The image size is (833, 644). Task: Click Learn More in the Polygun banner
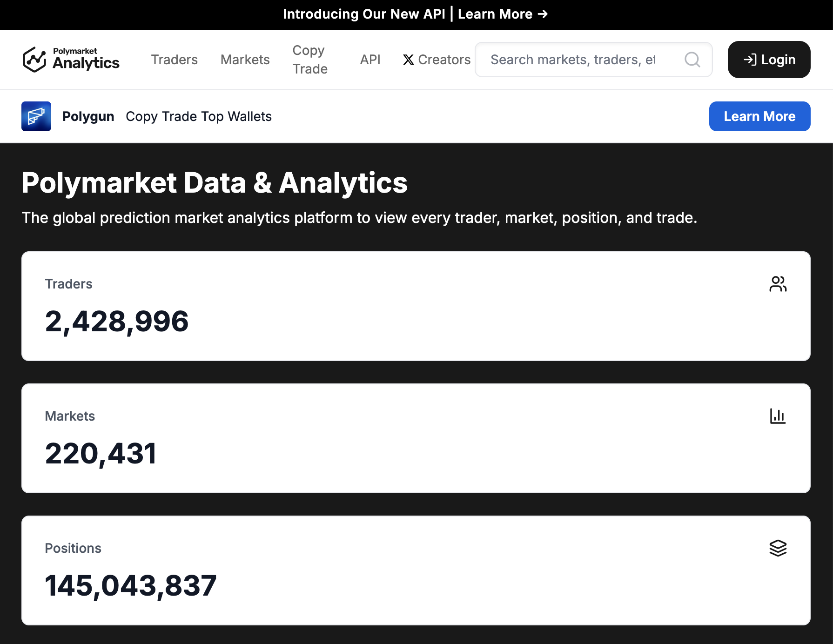[x=759, y=116]
